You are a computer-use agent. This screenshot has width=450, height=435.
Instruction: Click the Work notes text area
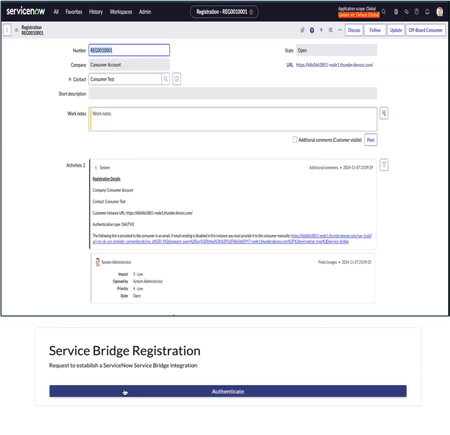tap(233, 119)
